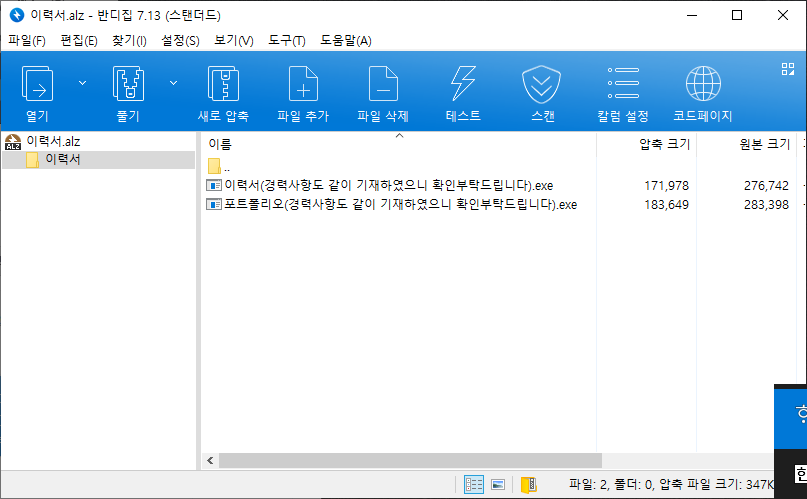Click the 파일 추가 (Add file) icon

[303, 85]
